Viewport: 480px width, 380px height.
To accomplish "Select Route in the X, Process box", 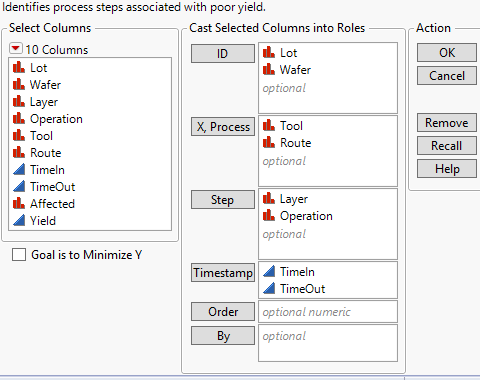I will (x=328, y=143).
